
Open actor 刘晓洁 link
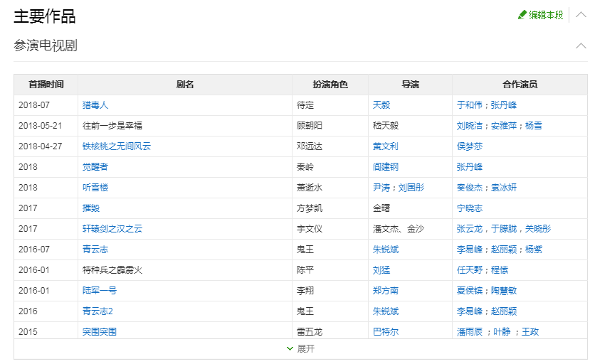(469, 126)
